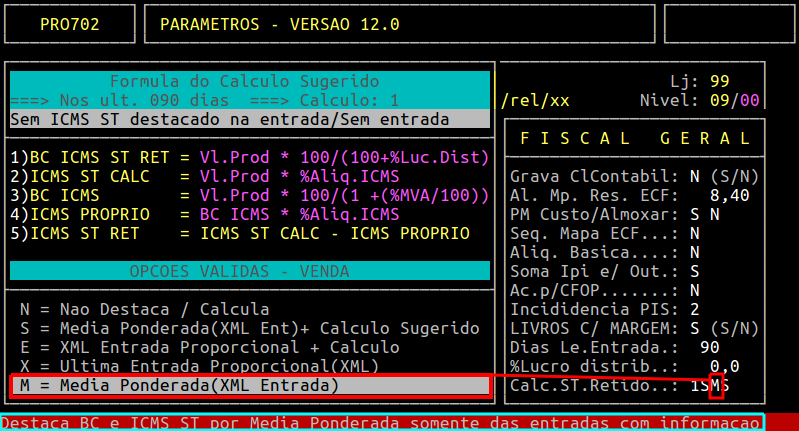Select option M = Media Ponderada(XML Entrada)
The width and height of the screenshot is (799, 431).
coord(180,385)
